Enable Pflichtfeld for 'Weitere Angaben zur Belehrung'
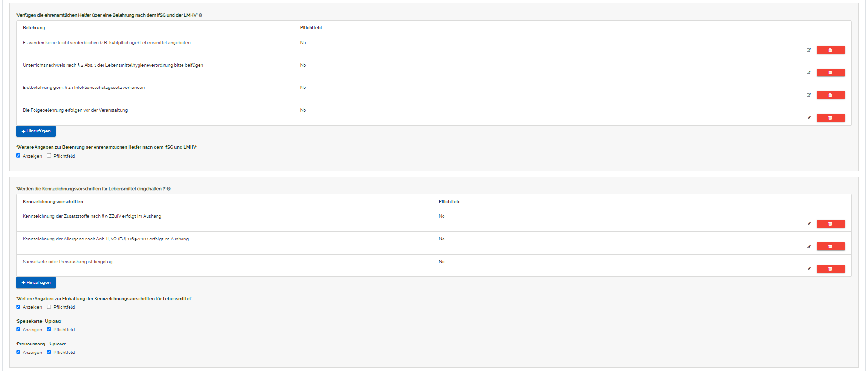 click(49, 156)
